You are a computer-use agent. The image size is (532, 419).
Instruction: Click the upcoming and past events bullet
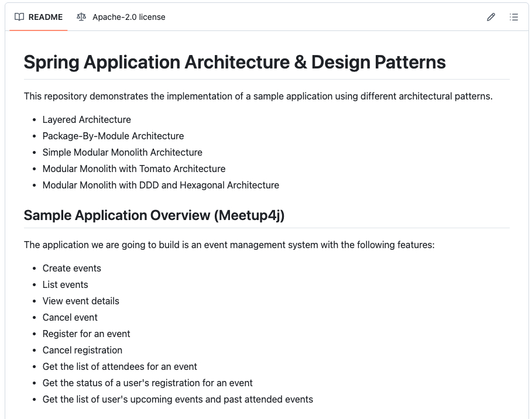click(x=178, y=399)
